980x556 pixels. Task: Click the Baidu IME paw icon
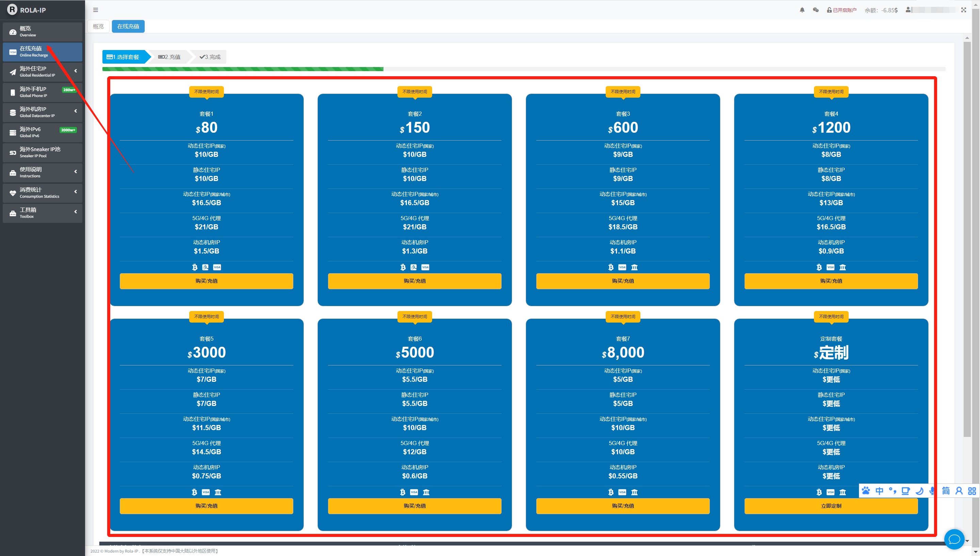click(x=866, y=491)
